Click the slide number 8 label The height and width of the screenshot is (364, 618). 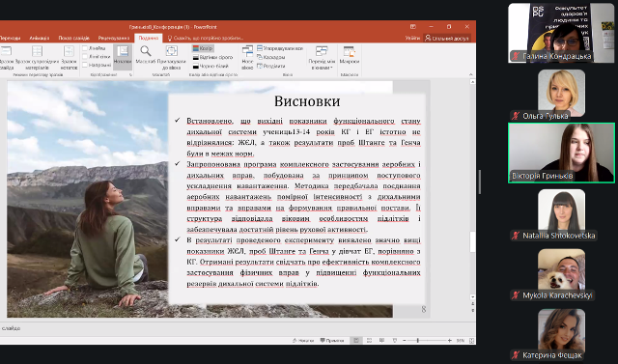[x=424, y=310]
